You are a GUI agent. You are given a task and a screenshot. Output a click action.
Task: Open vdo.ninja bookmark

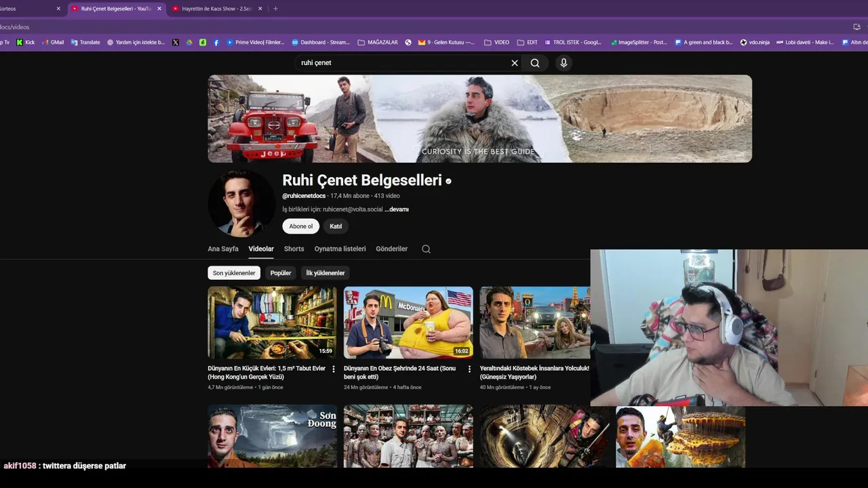point(755,42)
